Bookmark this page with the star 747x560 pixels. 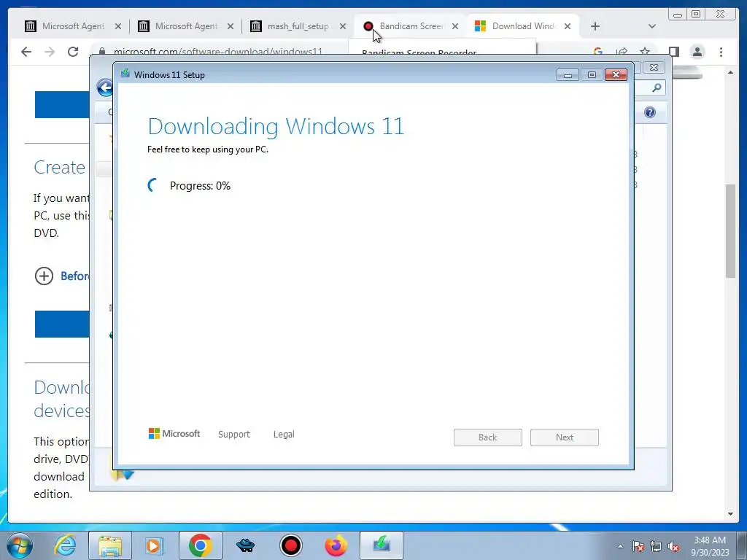645,51
